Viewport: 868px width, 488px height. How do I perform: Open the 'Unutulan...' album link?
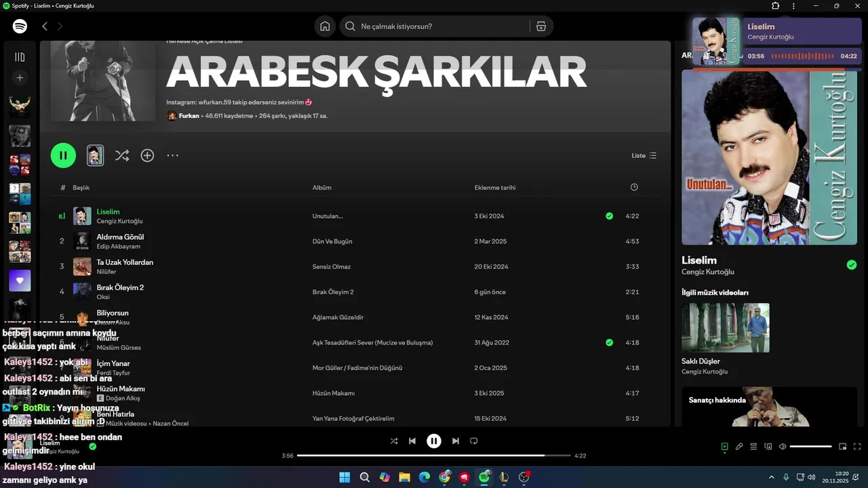328,216
